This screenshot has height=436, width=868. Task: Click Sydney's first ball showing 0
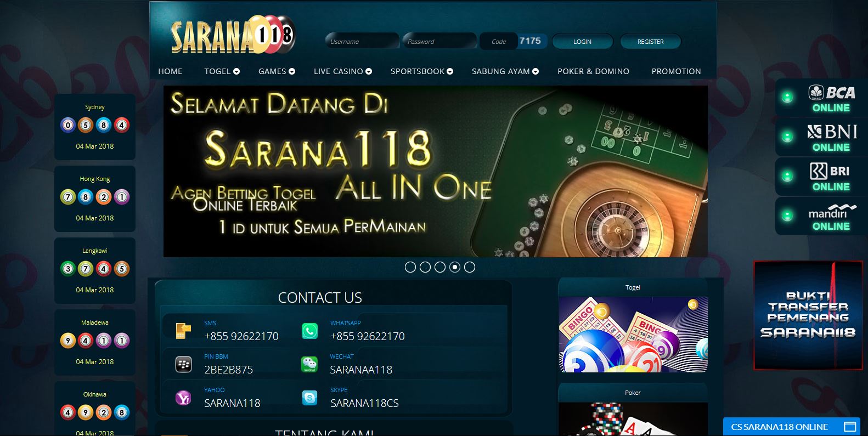pyautogui.click(x=68, y=125)
